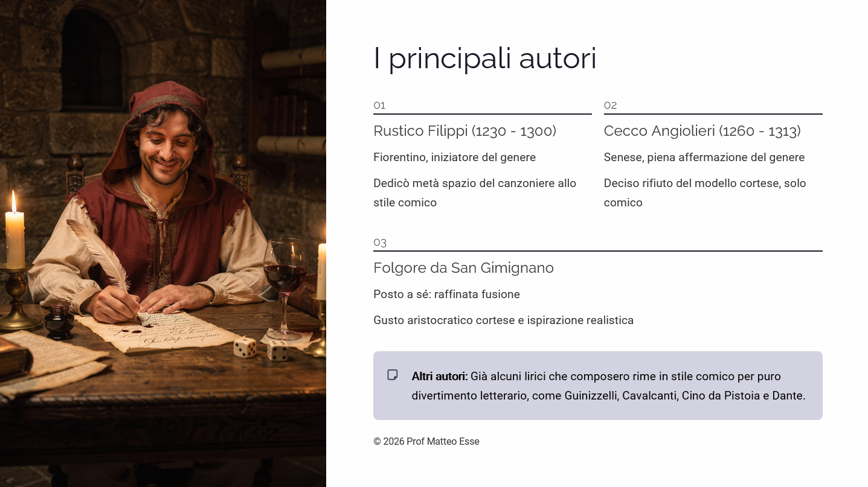Click the line "Gusto aristocratico cortese e ispirazione realistica"
This screenshot has height=487, width=868.
click(503, 320)
